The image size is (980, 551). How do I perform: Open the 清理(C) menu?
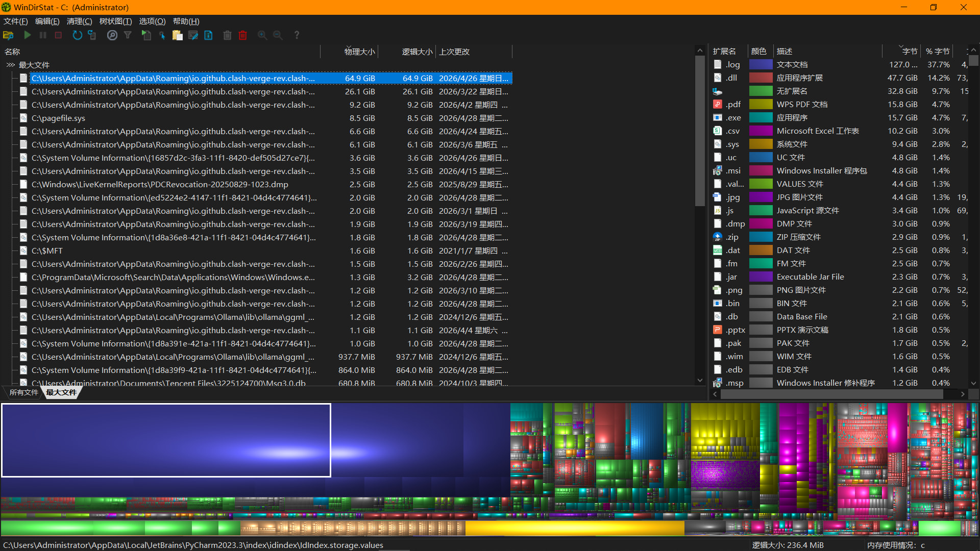tap(79, 21)
